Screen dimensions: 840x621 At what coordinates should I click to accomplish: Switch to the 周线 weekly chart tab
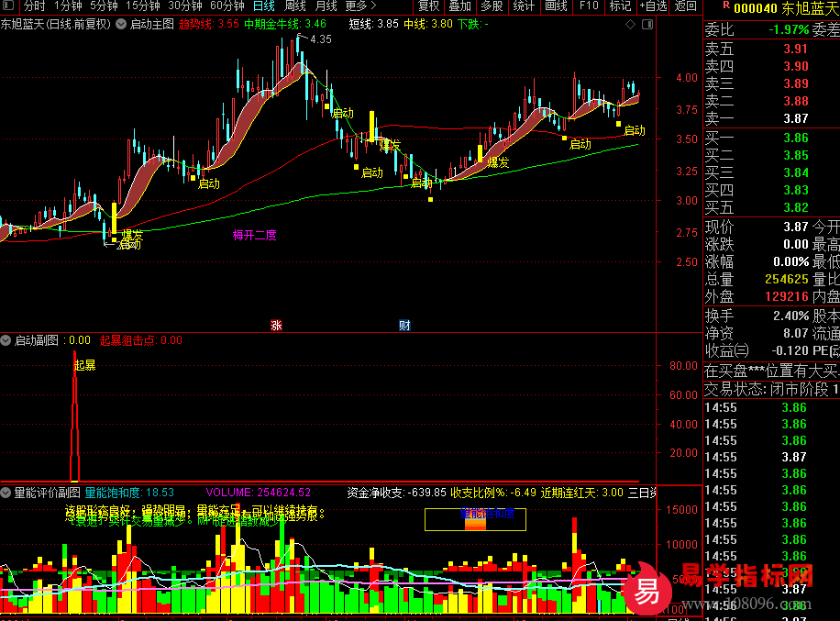[x=294, y=6]
